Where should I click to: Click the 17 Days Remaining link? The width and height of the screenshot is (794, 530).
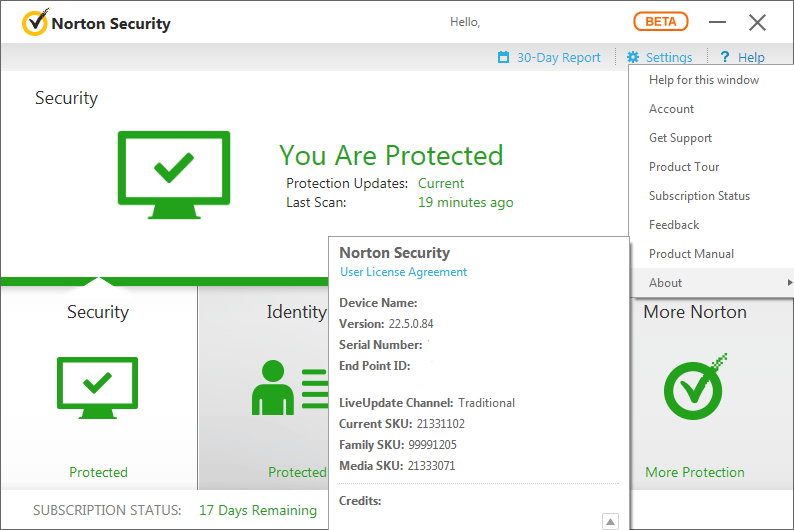pos(257,510)
